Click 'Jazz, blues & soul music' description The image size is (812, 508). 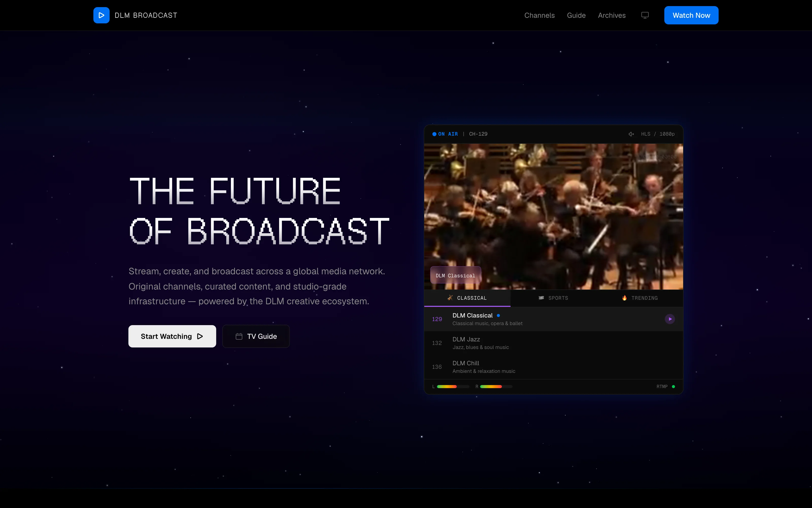(x=481, y=347)
